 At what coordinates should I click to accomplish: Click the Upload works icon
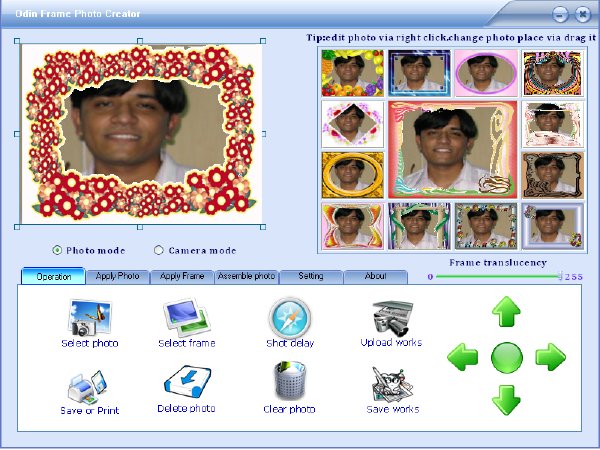point(392,319)
